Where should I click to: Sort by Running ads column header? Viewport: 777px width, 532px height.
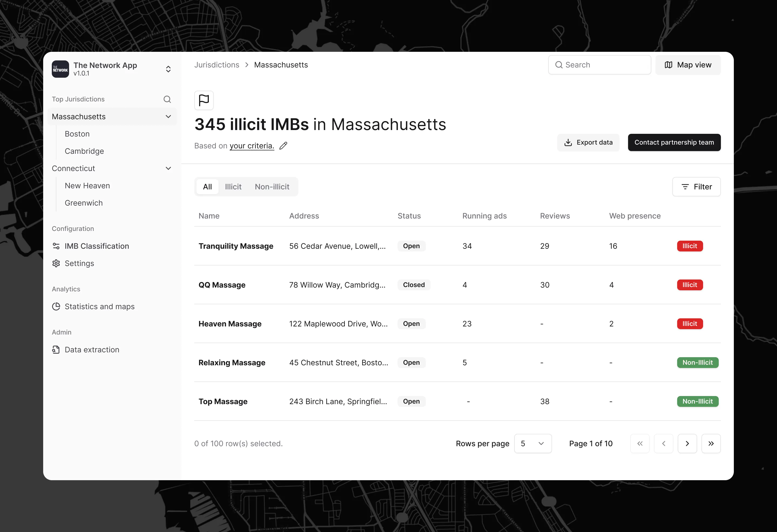point(485,216)
